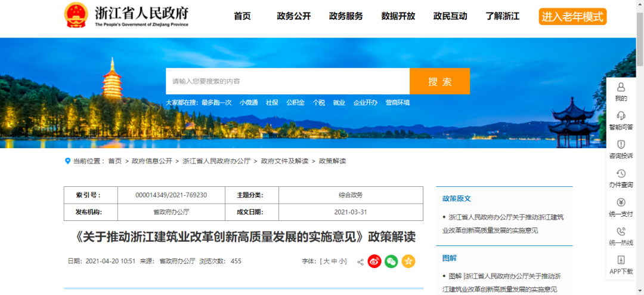This screenshot has height=295, width=644.
Task: Click the search input field
Action: point(287,81)
